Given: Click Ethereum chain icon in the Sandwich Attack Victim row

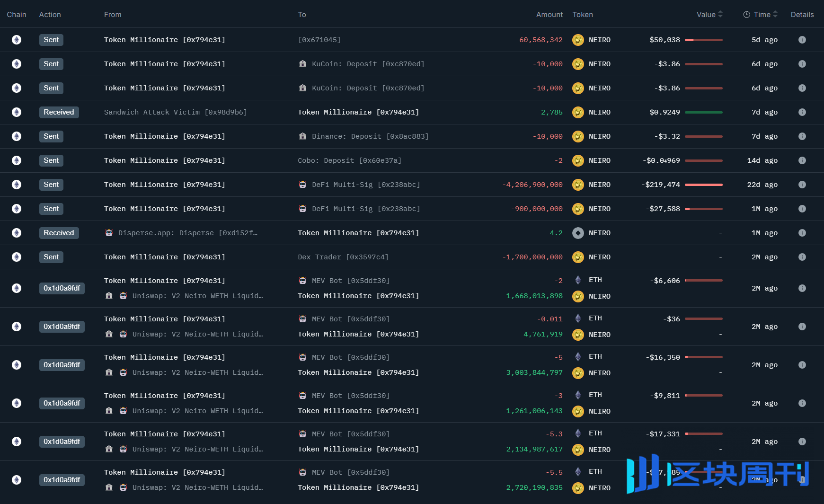Looking at the screenshot, I should [x=17, y=112].
